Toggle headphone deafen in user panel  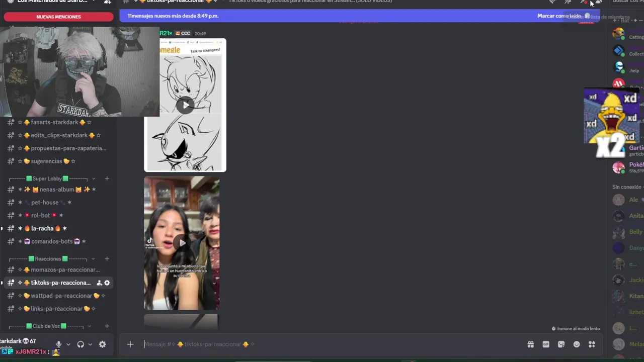[80, 344]
